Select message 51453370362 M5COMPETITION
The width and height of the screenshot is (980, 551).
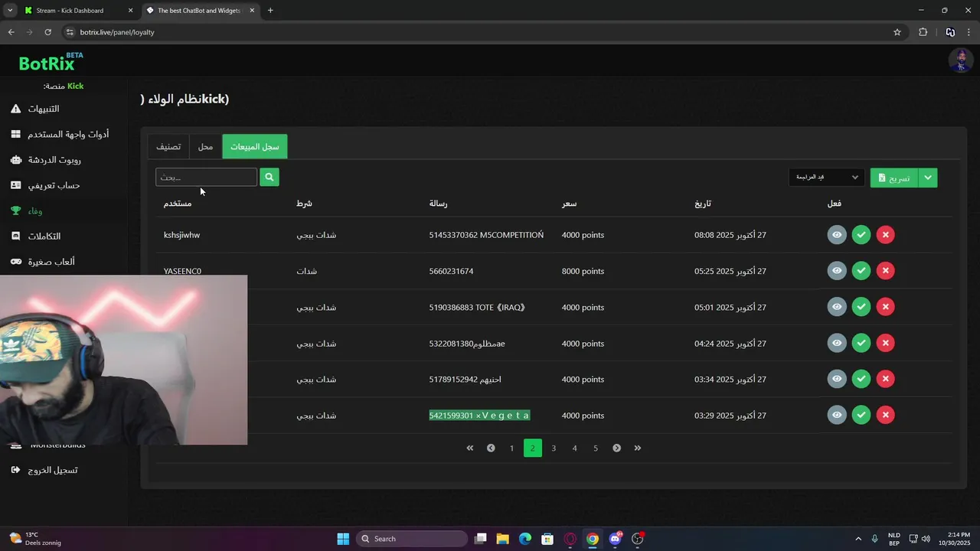point(486,235)
